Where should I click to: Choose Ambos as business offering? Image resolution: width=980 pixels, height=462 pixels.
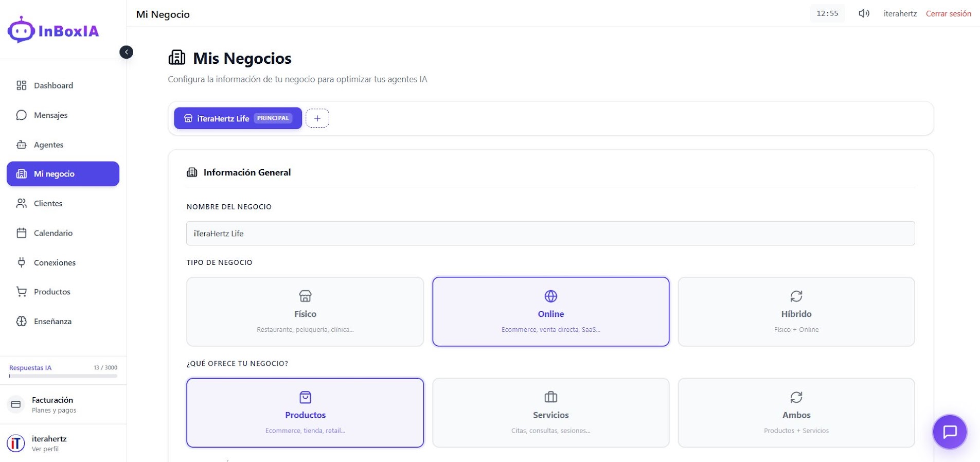pyautogui.click(x=796, y=413)
